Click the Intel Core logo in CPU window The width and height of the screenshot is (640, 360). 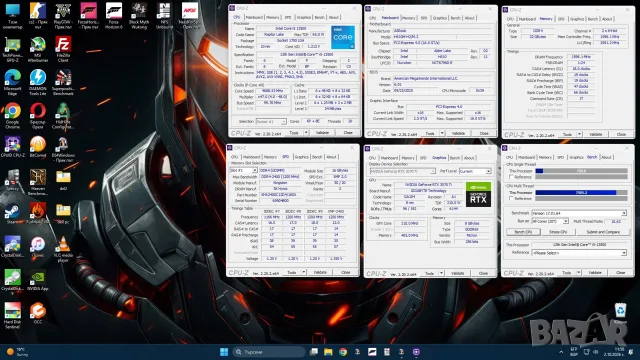click(343, 37)
